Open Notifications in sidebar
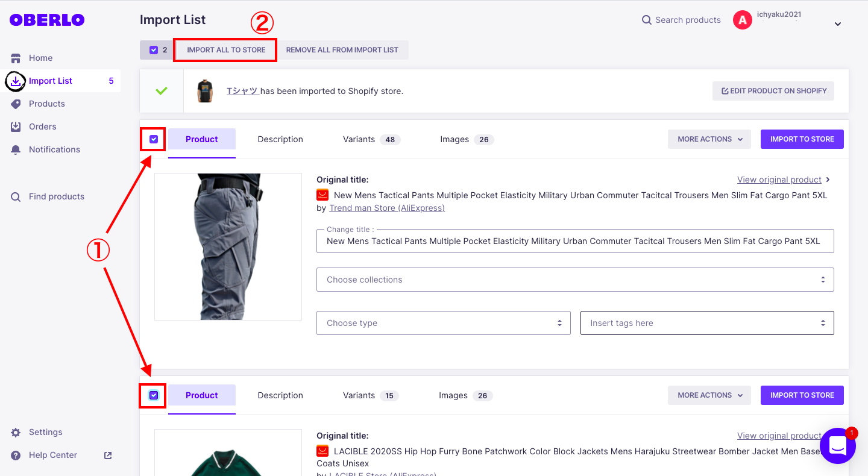 (x=54, y=149)
